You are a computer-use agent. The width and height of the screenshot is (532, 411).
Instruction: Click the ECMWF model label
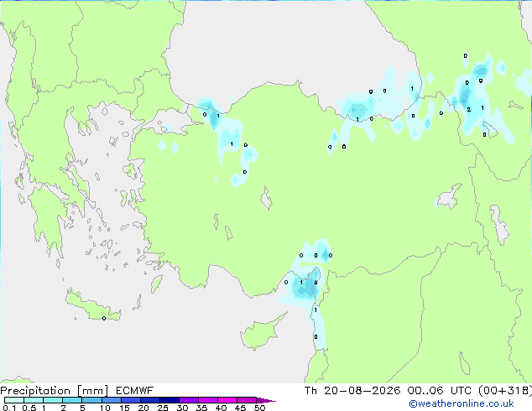point(135,391)
